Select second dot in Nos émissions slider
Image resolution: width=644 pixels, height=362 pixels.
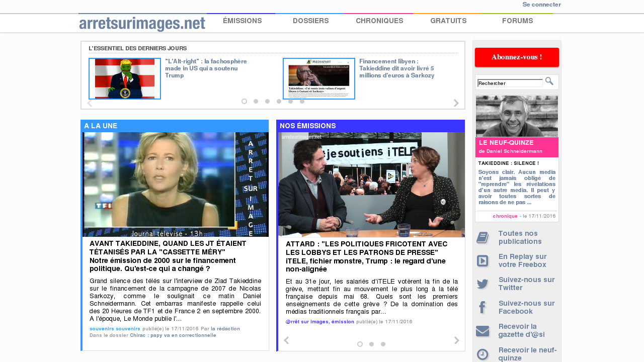(x=371, y=344)
